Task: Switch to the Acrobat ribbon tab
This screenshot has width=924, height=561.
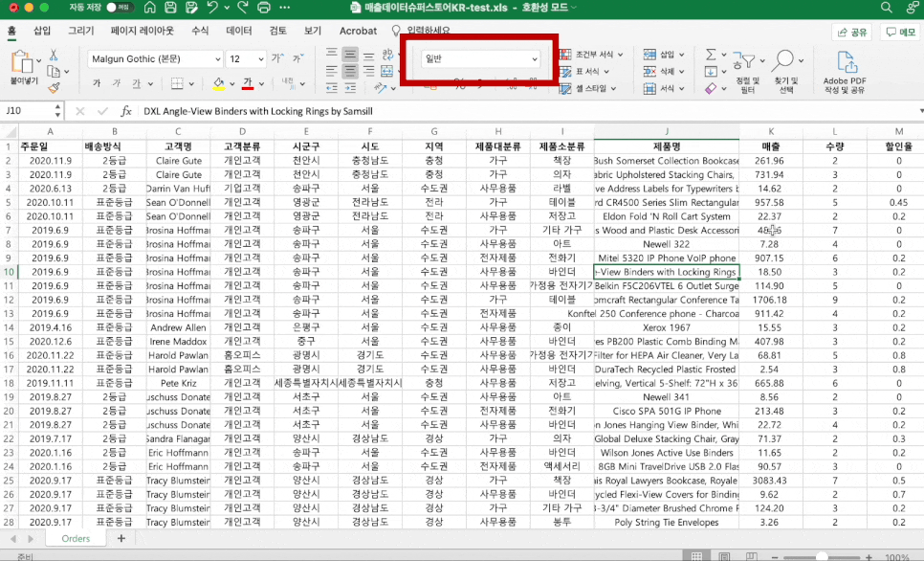Action: coord(358,30)
